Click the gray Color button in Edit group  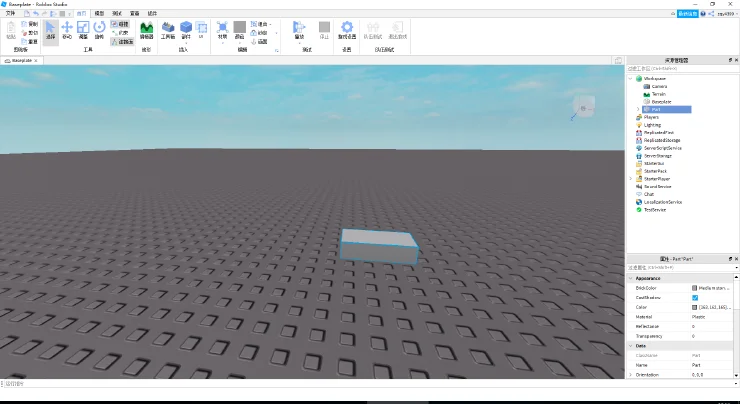click(240, 32)
